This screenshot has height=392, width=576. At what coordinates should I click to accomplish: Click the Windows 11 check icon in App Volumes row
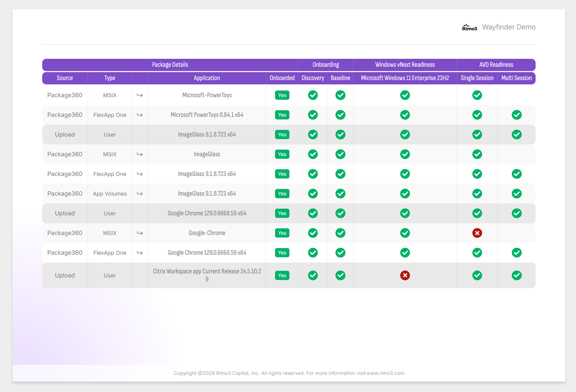click(x=405, y=194)
